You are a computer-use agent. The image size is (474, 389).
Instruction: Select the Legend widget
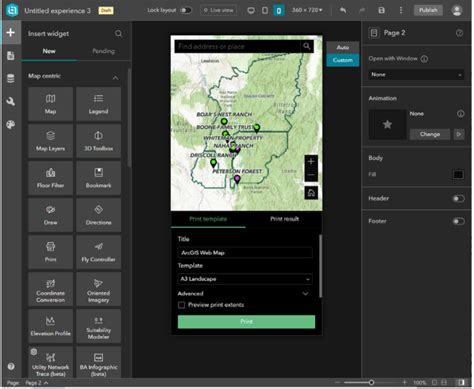(98, 104)
